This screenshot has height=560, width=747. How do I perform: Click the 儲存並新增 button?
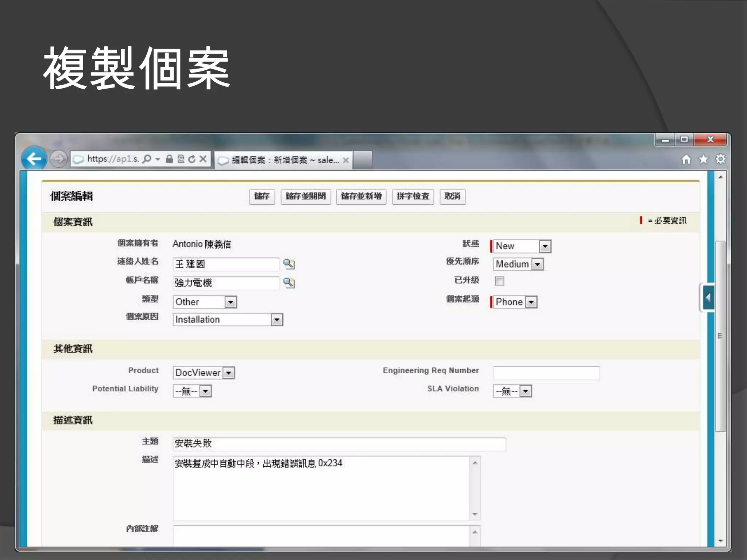(x=361, y=197)
